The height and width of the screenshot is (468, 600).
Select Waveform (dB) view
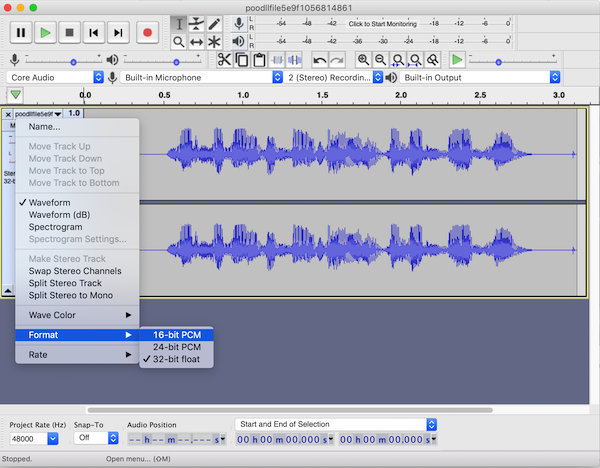coord(77,215)
